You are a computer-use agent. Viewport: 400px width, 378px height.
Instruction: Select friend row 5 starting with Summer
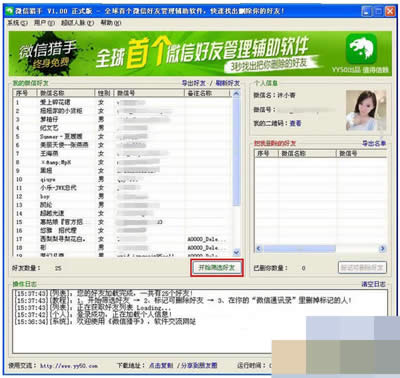[123, 137]
